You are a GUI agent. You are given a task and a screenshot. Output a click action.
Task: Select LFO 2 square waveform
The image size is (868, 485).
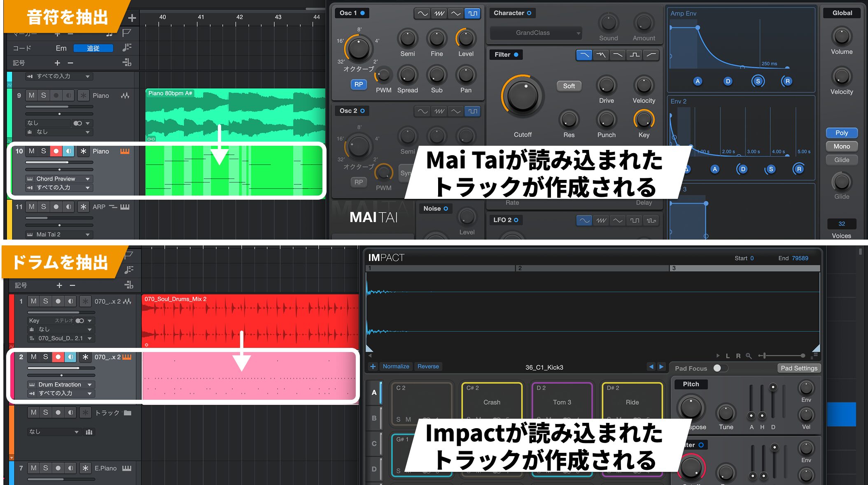click(x=635, y=220)
